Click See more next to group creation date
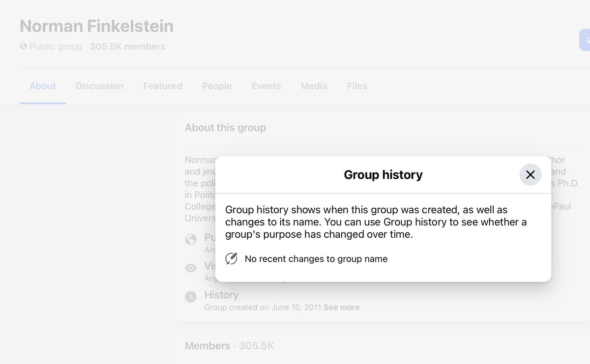Screen dimensions: 590x364 342,308
